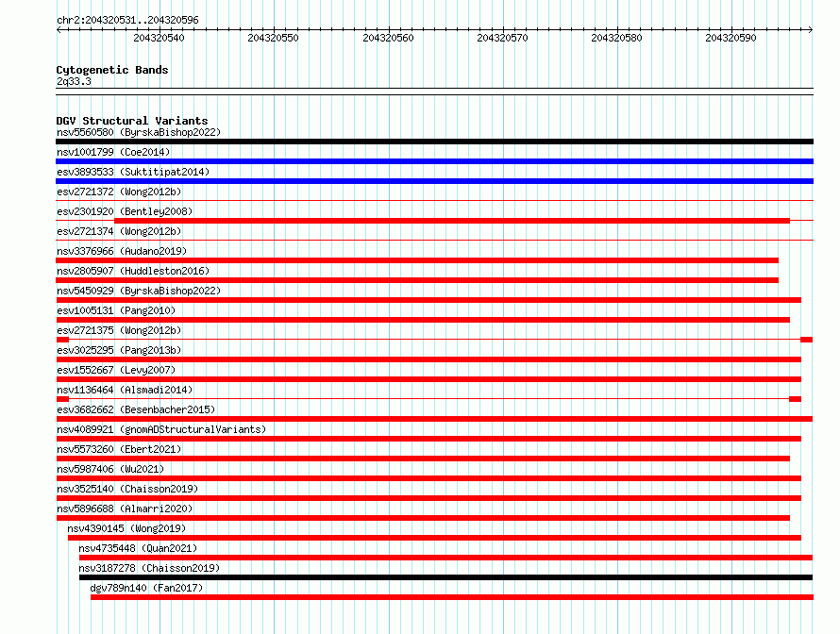This screenshot has width=840, height=634.
Task: Select nsv3187278 (Chaisson2019) label
Action: click(149, 568)
